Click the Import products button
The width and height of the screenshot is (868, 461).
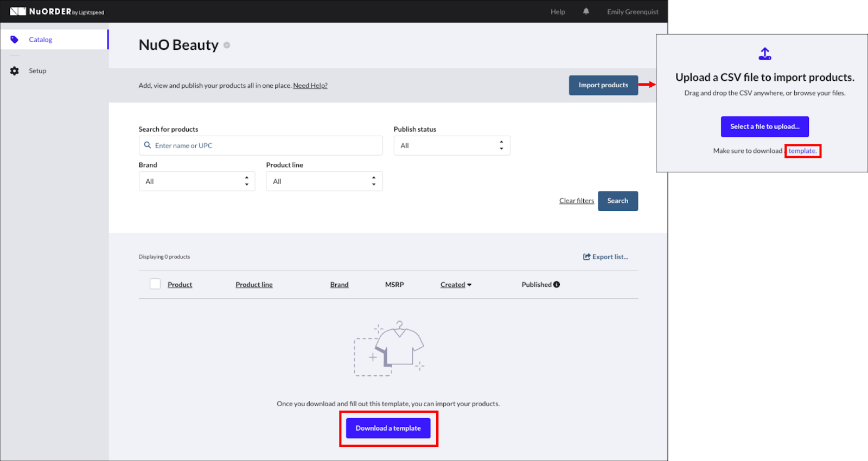[603, 85]
